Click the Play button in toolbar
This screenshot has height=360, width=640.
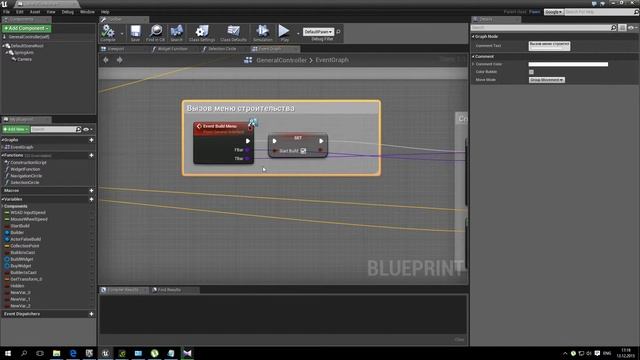[284, 33]
